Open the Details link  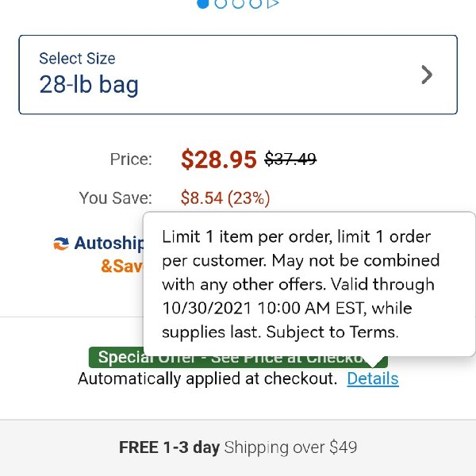tap(373, 379)
